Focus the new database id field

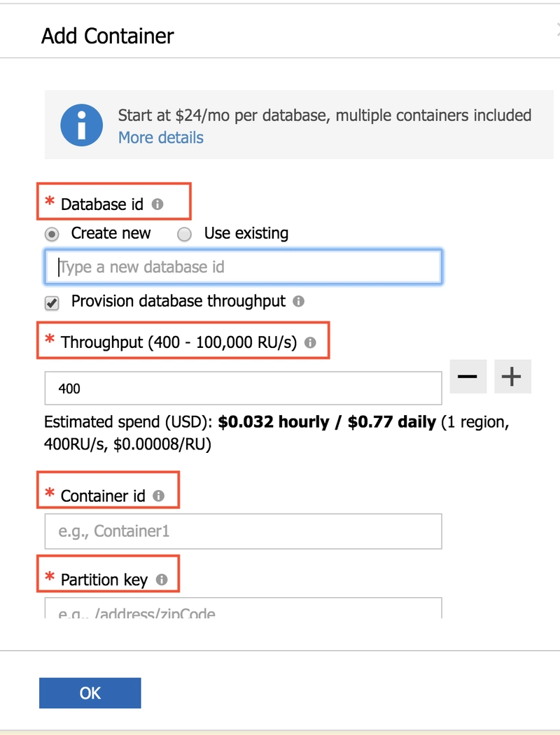click(x=243, y=267)
